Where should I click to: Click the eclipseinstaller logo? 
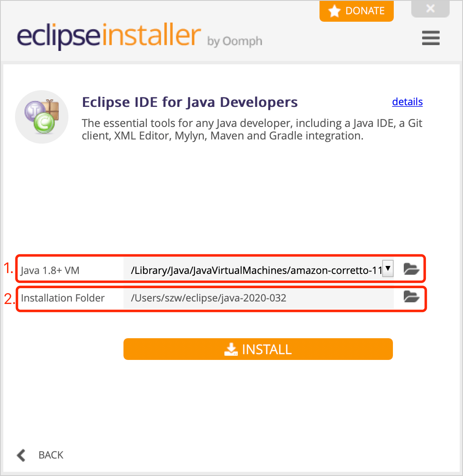click(109, 35)
